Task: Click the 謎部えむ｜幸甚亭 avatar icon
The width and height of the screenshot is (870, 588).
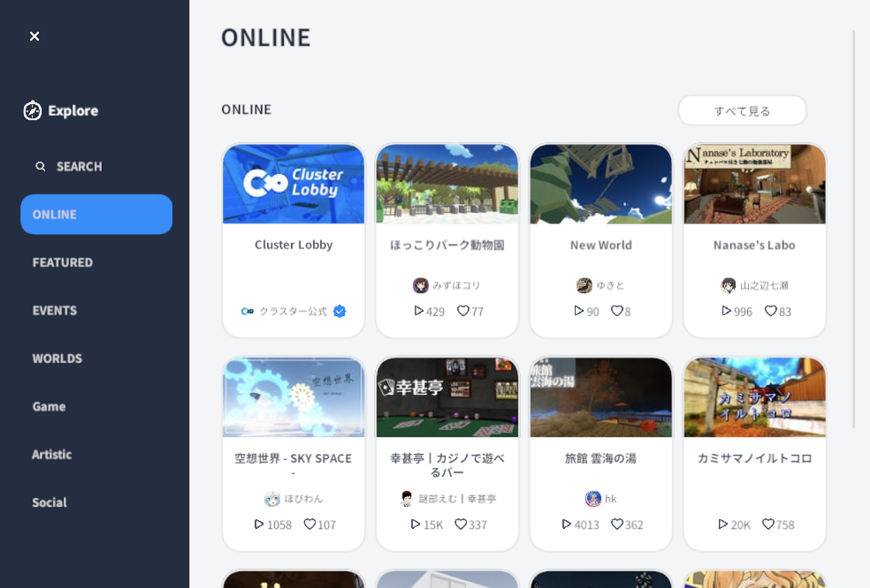Action: click(x=406, y=499)
